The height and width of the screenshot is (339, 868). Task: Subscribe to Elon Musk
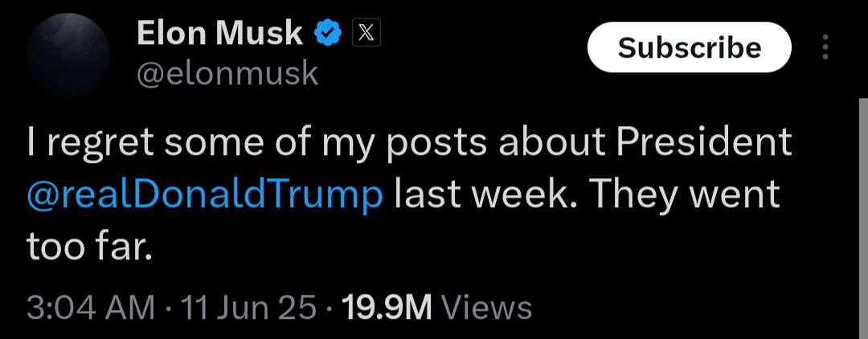(690, 47)
